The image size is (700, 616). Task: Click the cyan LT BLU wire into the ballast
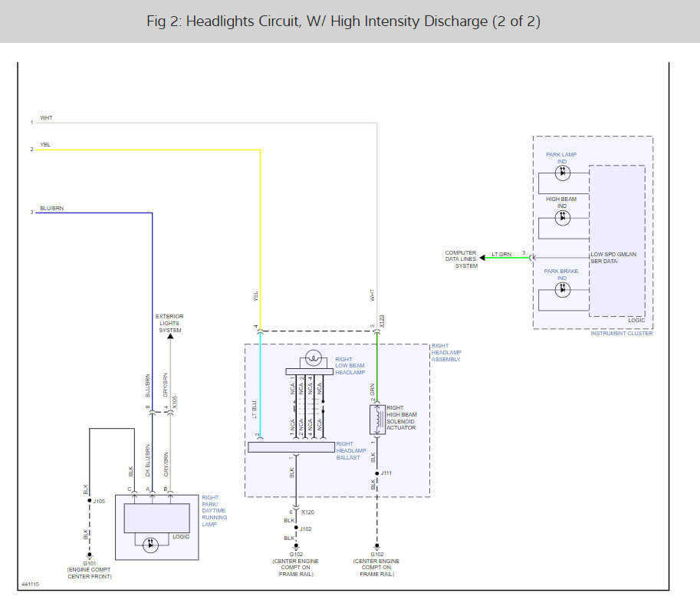[x=260, y=384]
